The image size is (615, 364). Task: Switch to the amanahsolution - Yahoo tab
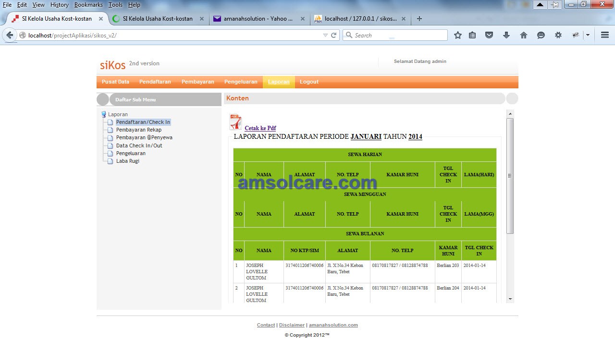pyautogui.click(x=259, y=19)
